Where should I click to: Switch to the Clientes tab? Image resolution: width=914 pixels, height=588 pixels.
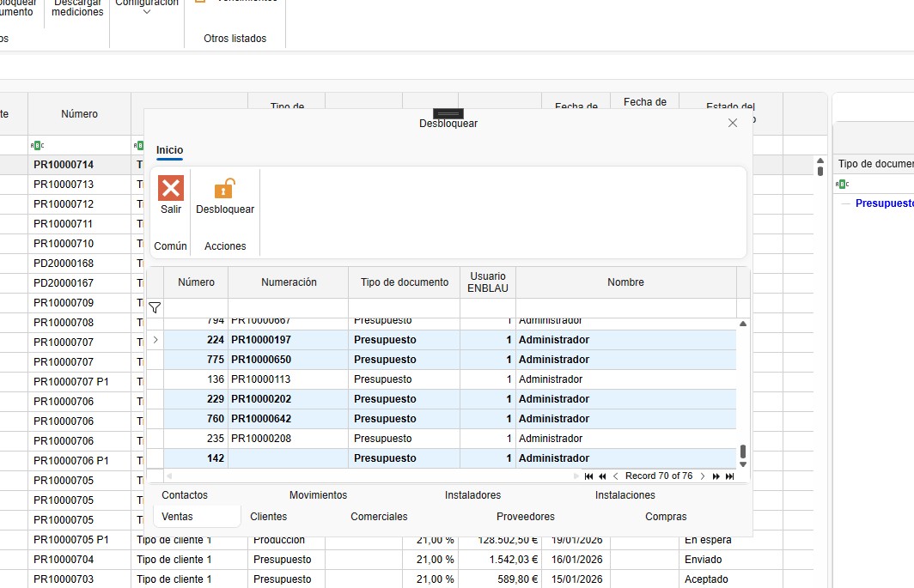268,517
